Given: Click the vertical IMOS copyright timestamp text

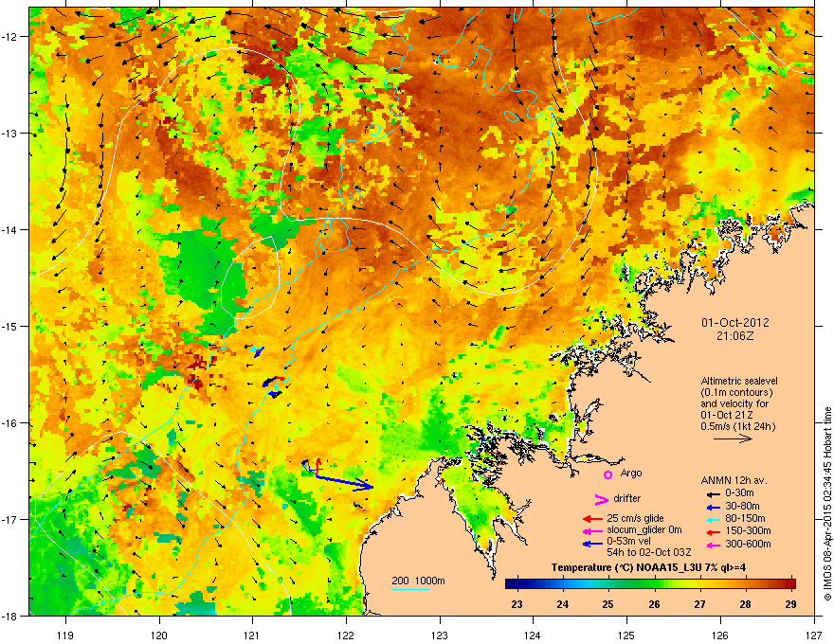Looking at the screenshot, I should [x=827, y=504].
